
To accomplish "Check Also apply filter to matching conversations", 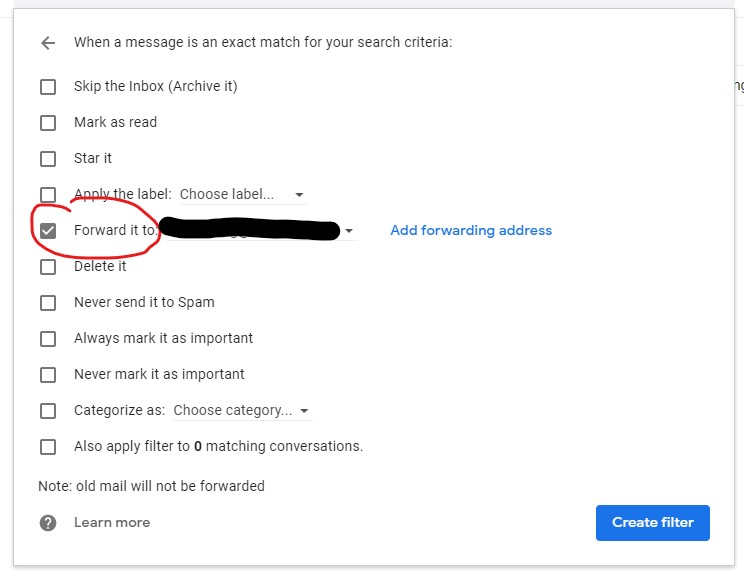I will (x=48, y=447).
